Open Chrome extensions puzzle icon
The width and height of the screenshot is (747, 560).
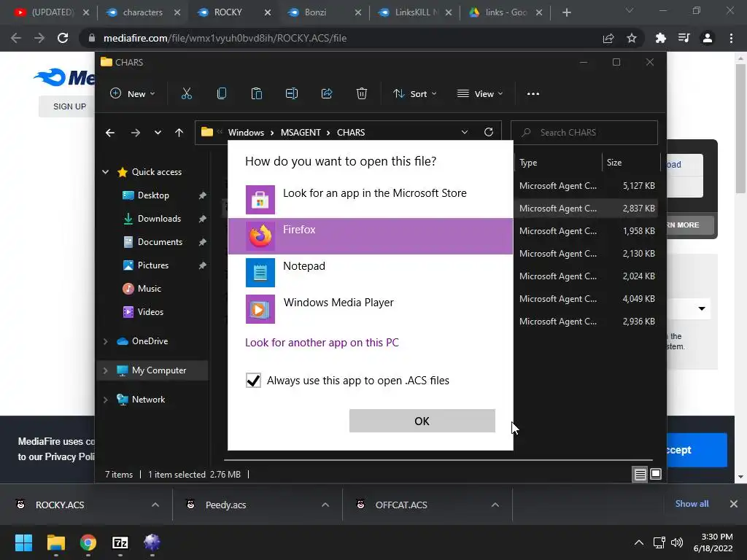coord(660,38)
